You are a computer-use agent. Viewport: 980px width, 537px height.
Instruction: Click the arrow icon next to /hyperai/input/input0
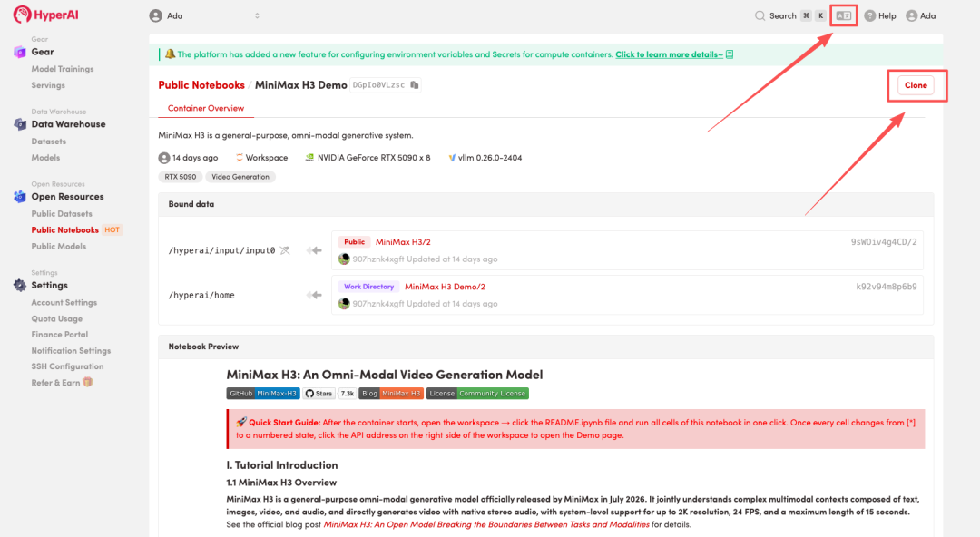(314, 250)
